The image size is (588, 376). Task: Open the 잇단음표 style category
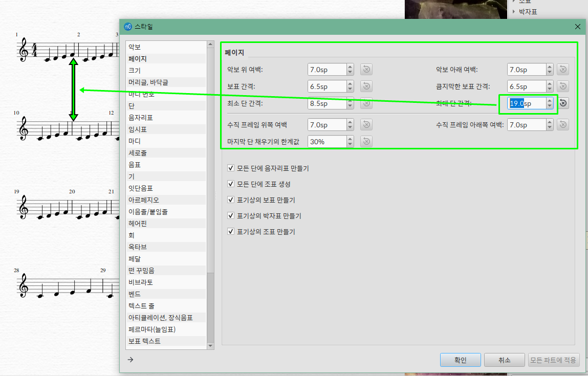166,188
